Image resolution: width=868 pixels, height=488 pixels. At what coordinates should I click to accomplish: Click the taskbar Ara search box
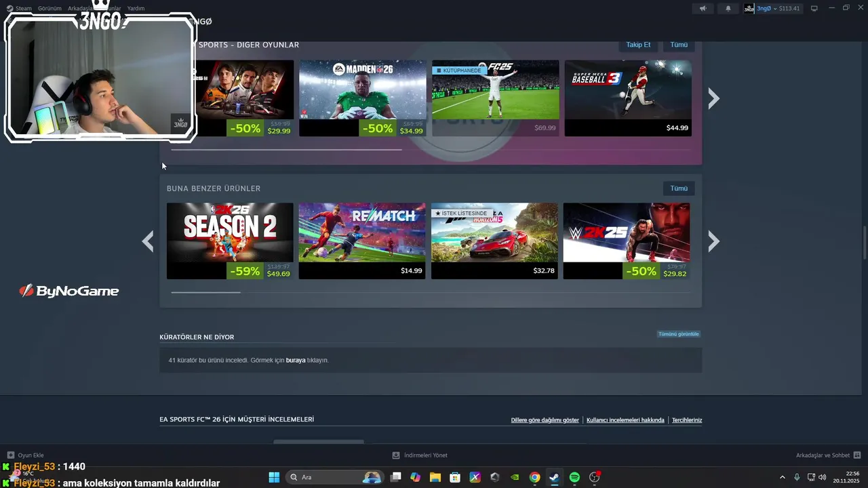[335, 477]
